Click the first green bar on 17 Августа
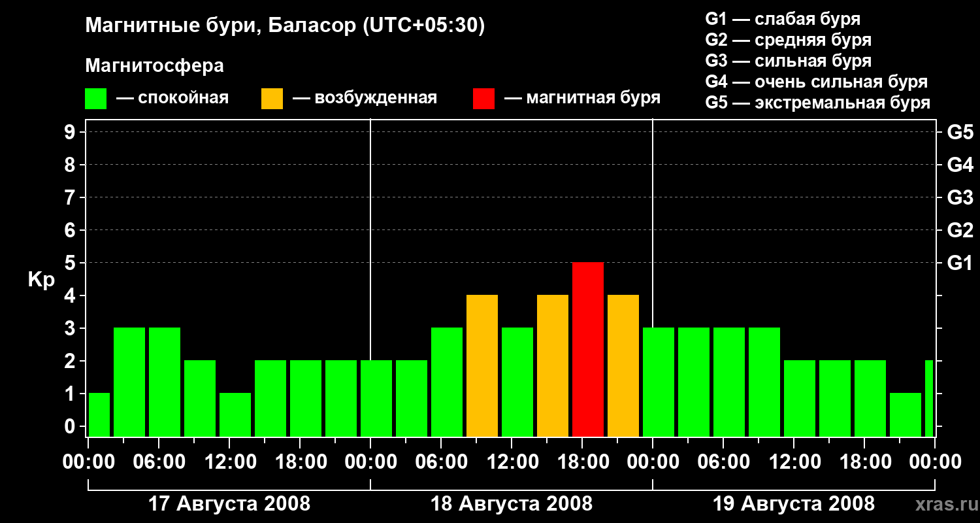 (99, 414)
